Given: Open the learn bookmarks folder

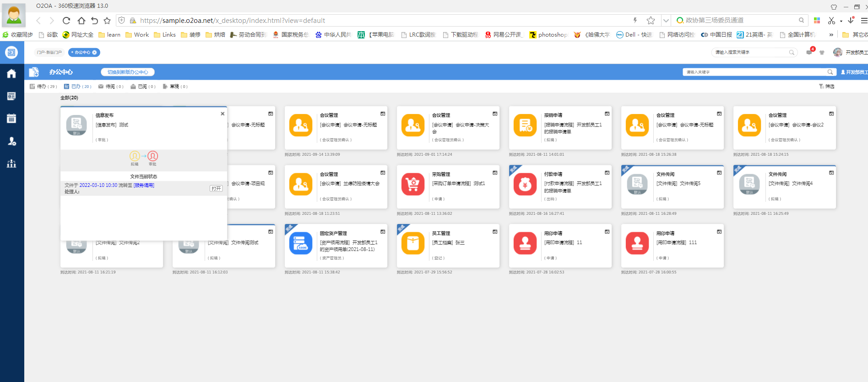Looking at the screenshot, I should coord(109,35).
